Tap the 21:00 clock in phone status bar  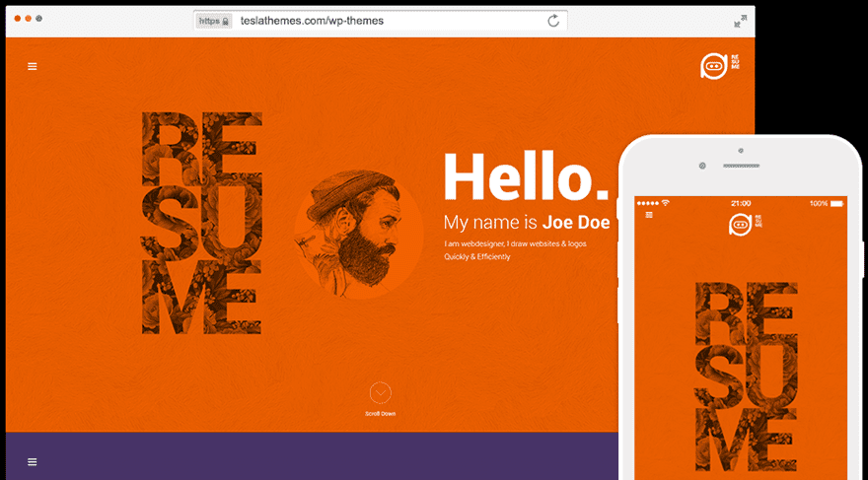click(x=741, y=203)
